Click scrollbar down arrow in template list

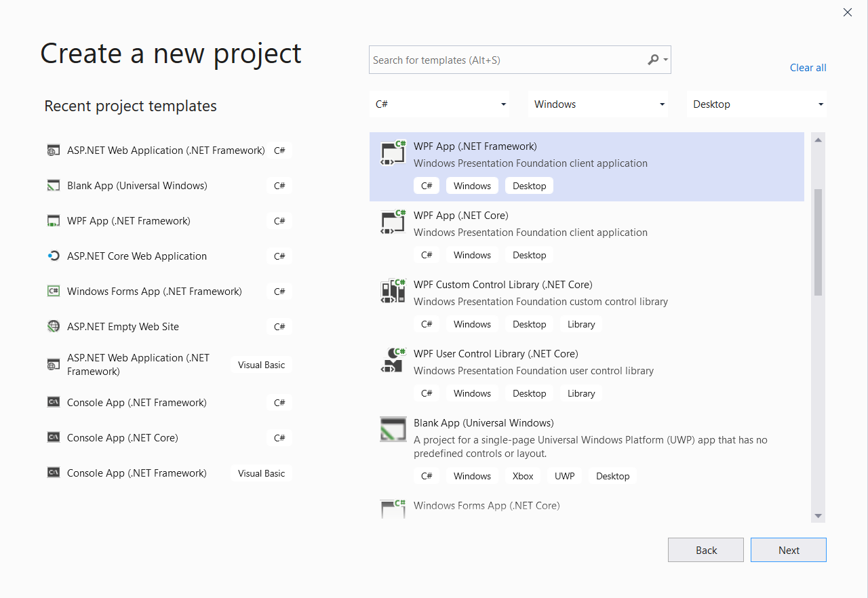818,516
